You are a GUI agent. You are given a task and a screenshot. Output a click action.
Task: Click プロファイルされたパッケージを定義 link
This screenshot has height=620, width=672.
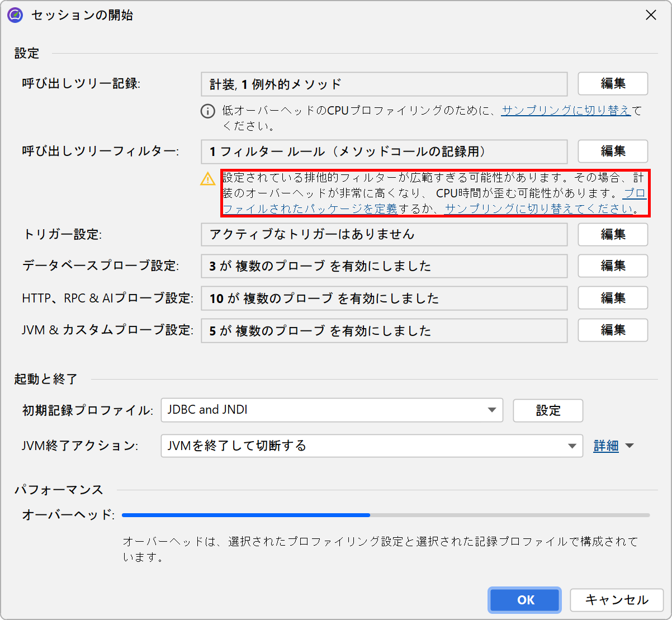(x=310, y=209)
